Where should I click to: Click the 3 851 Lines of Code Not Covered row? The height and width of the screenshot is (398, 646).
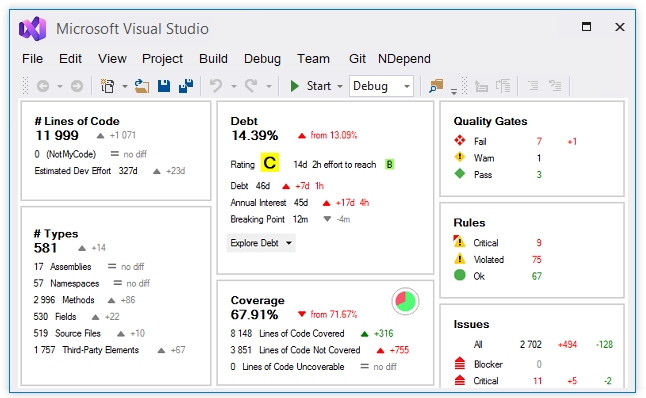(x=320, y=350)
